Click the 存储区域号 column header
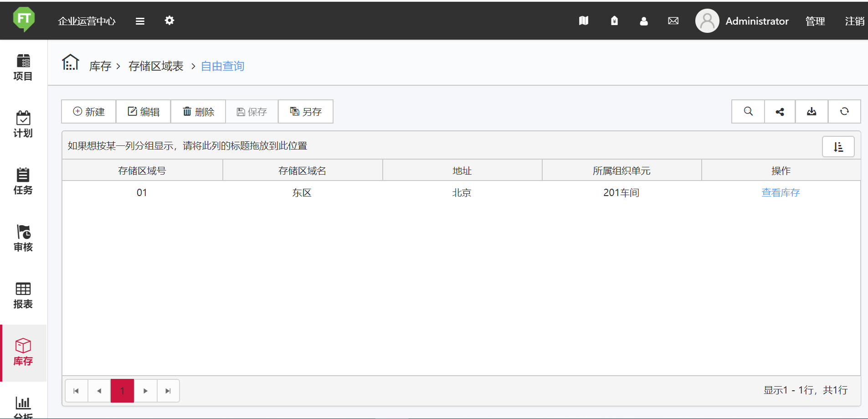The width and height of the screenshot is (868, 419). (x=142, y=171)
